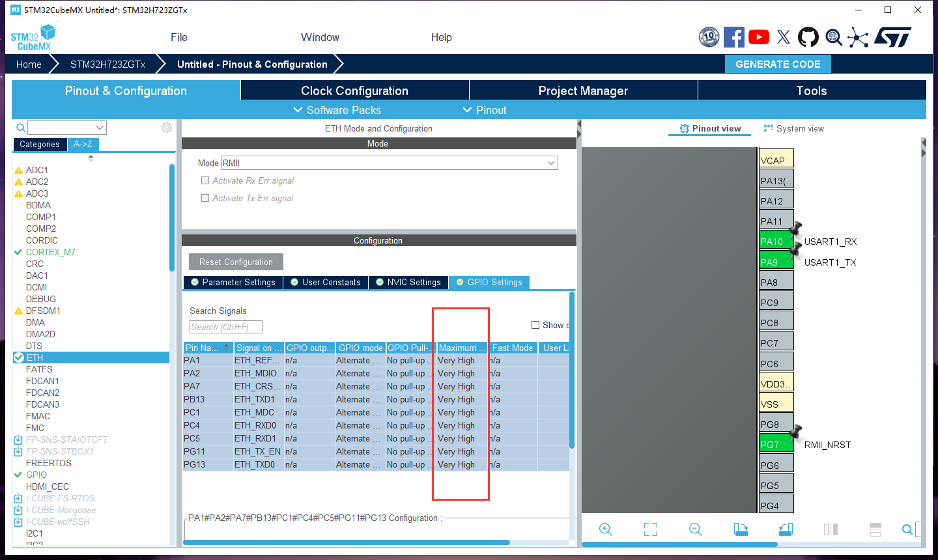This screenshot has height=560, width=938.
Task: Sort by Pin Name column header
Action: point(208,348)
